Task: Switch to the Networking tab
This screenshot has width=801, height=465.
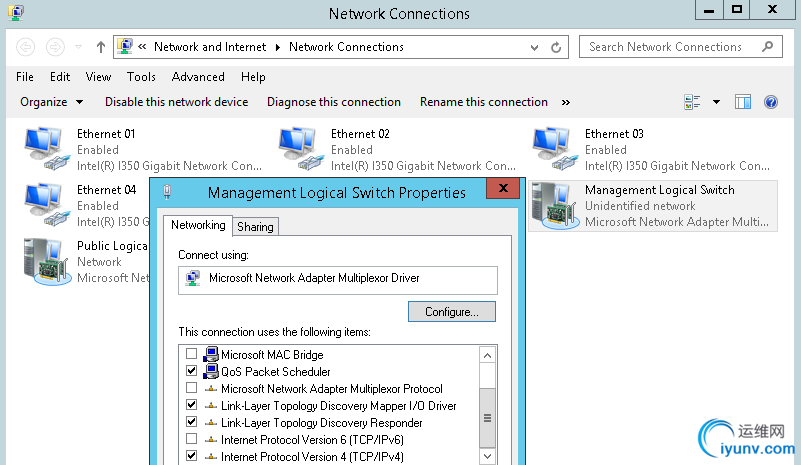Action: (198, 225)
